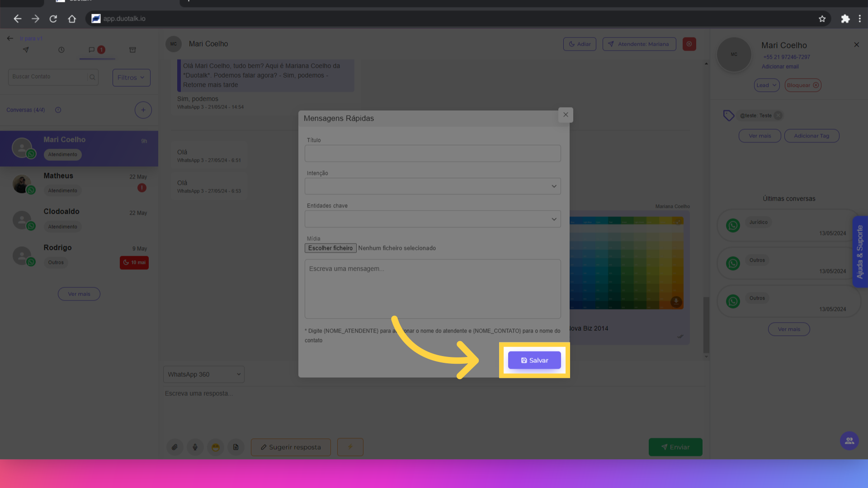Viewport: 868px width, 488px height.
Task: Click the search magnifier icon
Action: point(92,77)
